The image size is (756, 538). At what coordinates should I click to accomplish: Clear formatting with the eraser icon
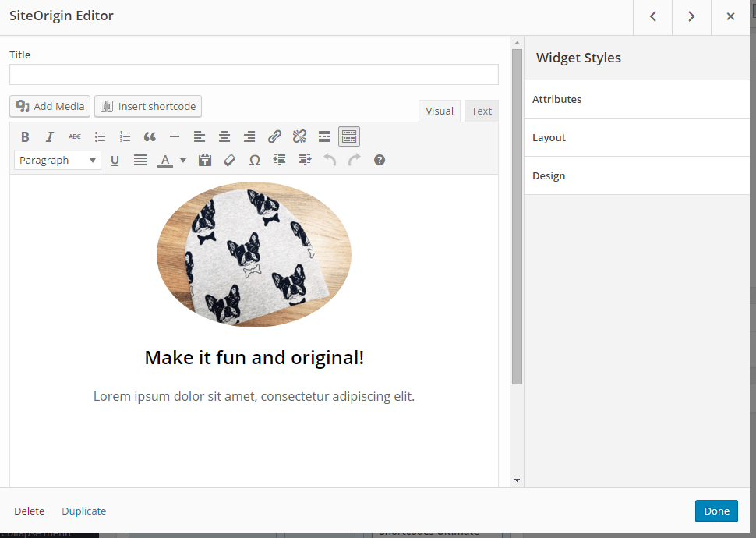click(x=229, y=160)
